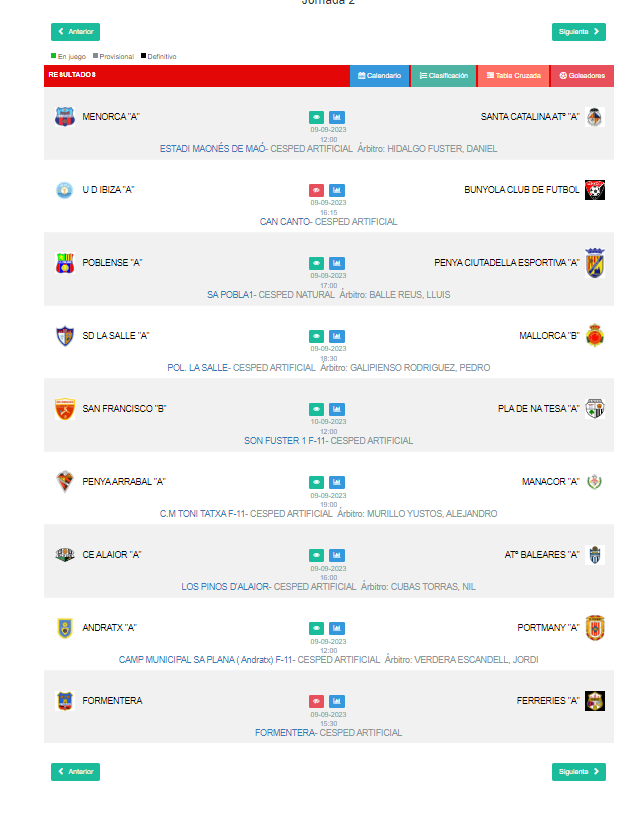Go to previous round with top Anterior
625x826 pixels.
point(75,32)
